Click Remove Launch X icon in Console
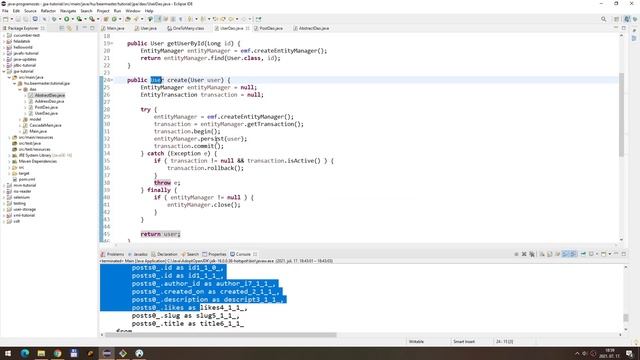Viewport: 640px width, 360px height. (524, 254)
